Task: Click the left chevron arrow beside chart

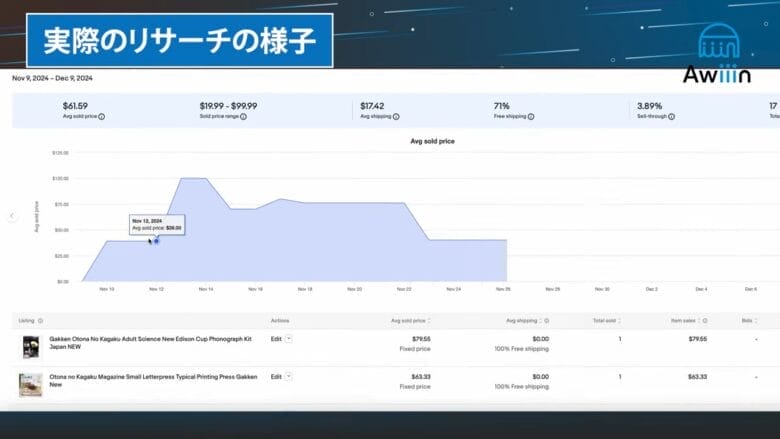Action: pyautogui.click(x=12, y=216)
